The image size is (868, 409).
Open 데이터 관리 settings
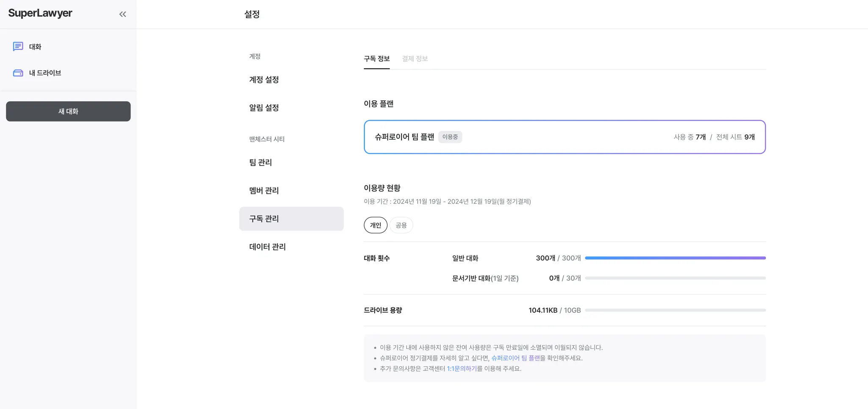tap(267, 247)
